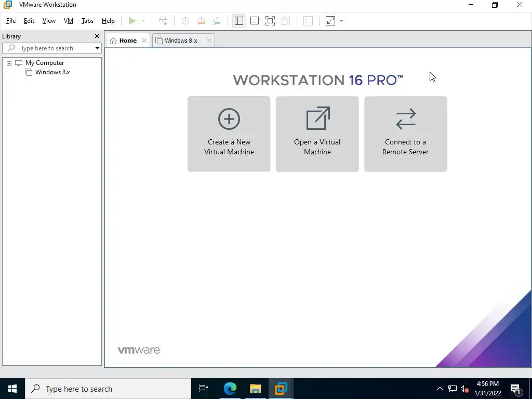Click Open a Virtual Machine
The width and height of the screenshot is (532, 399).
(317, 134)
